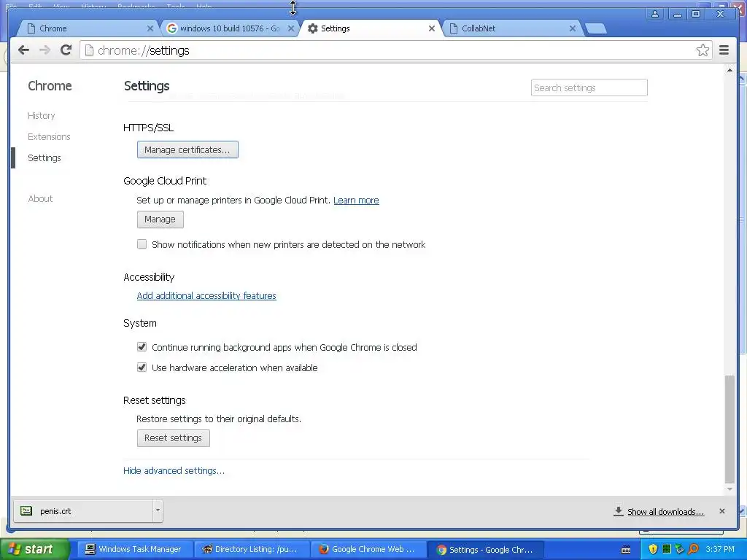Click the Google Cloud Print Manage button
This screenshot has height=560, width=747.
pos(160,219)
